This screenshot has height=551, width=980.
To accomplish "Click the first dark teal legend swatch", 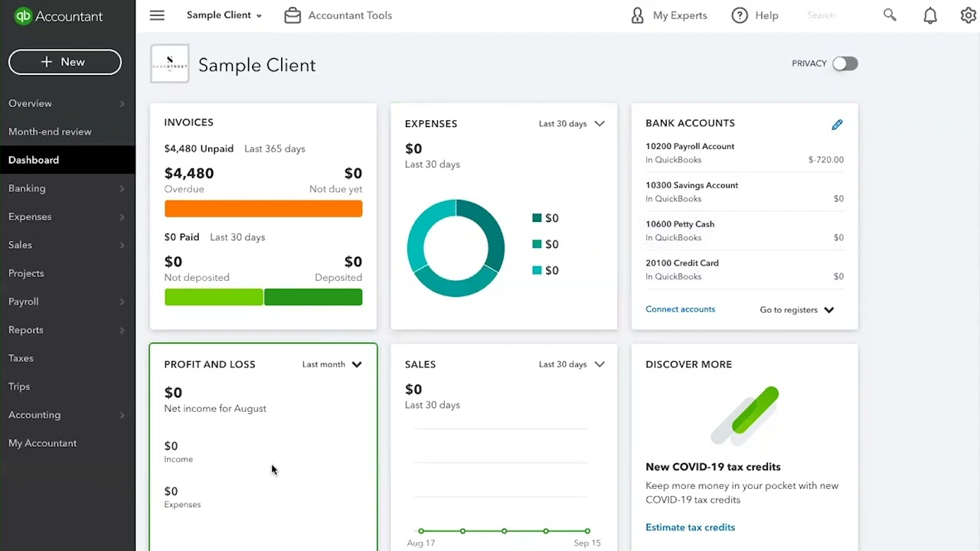I will [x=537, y=218].
